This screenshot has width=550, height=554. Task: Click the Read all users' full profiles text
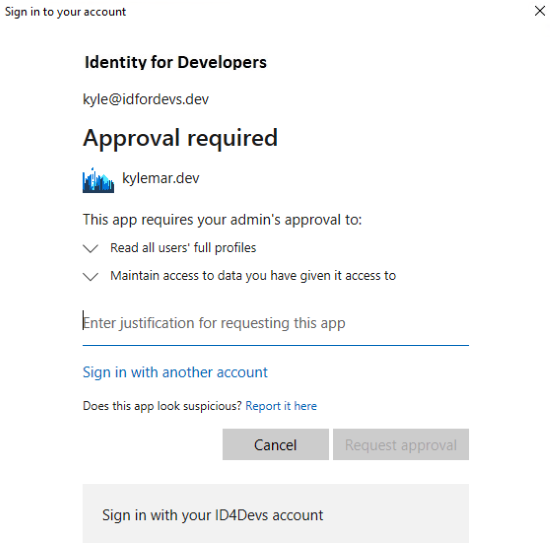click(183, 248)
